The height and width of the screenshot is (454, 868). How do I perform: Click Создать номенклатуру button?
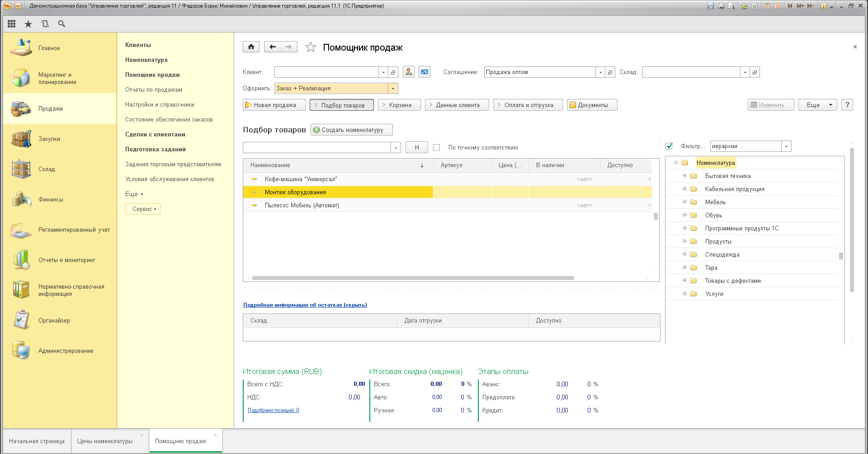pos(351,130)
